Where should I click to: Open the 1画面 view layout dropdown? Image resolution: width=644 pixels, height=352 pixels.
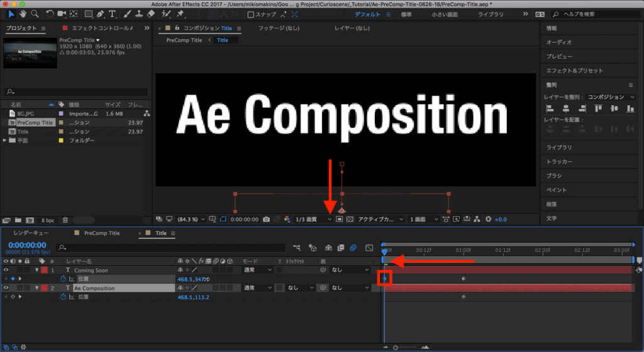[x=424, y=219]
